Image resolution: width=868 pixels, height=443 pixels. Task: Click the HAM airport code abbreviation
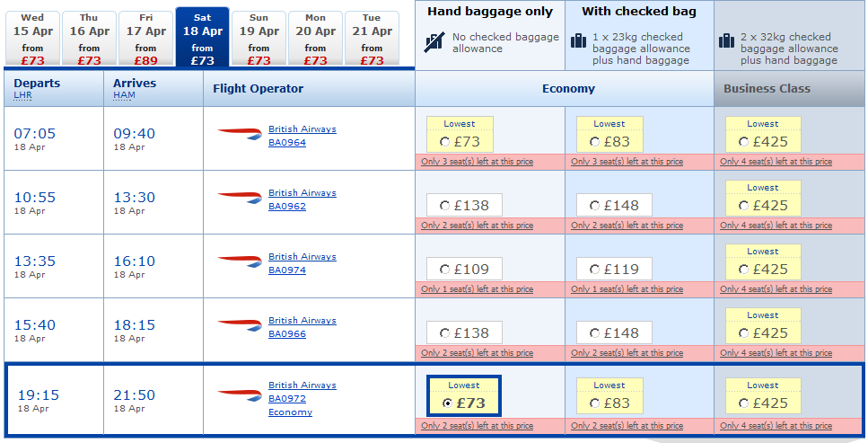click(x=123, y=94)
